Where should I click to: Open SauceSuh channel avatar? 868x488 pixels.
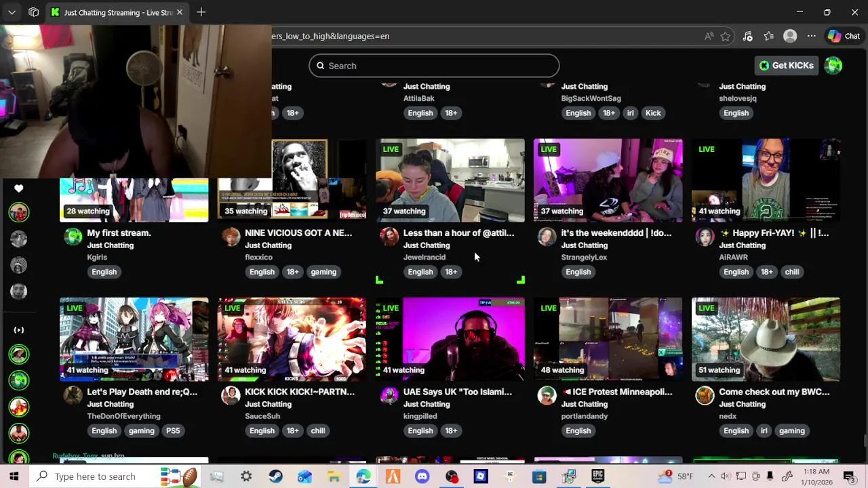pyautogui.click(x=231, y=395)
